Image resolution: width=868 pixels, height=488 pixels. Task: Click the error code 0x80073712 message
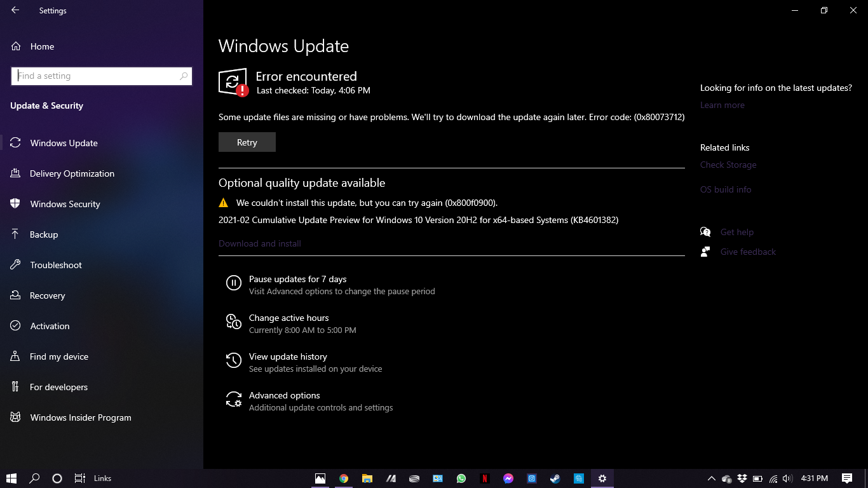pos(452,117)
